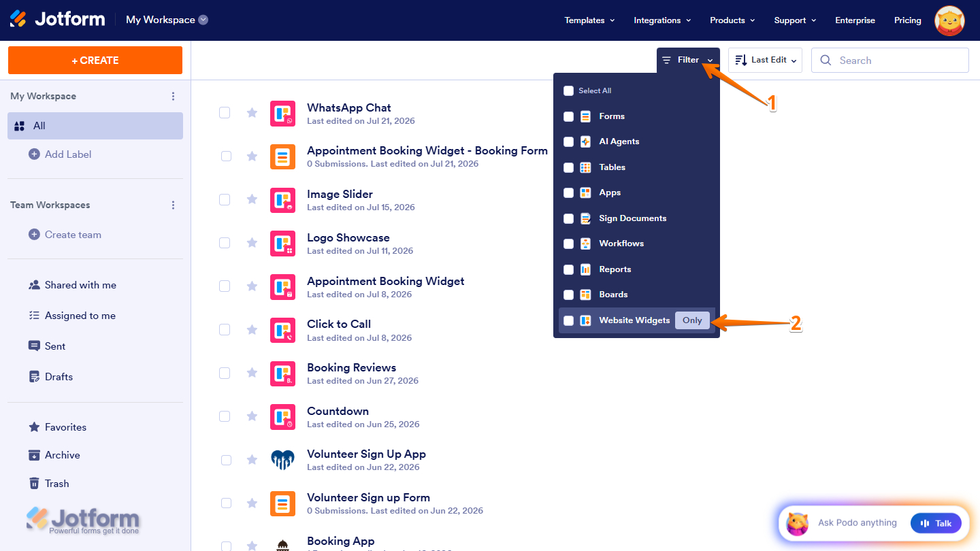Click the plus icon beside Add Label

tap(34, 154)
